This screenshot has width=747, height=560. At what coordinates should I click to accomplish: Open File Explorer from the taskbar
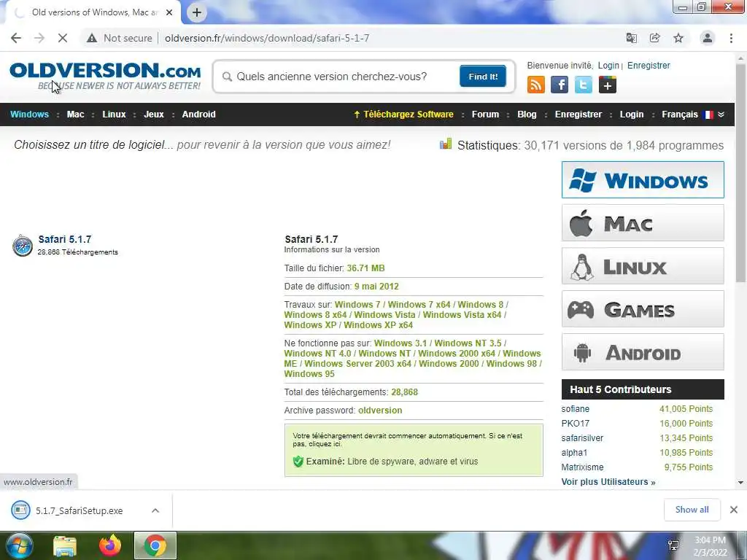tap(65, 545)
